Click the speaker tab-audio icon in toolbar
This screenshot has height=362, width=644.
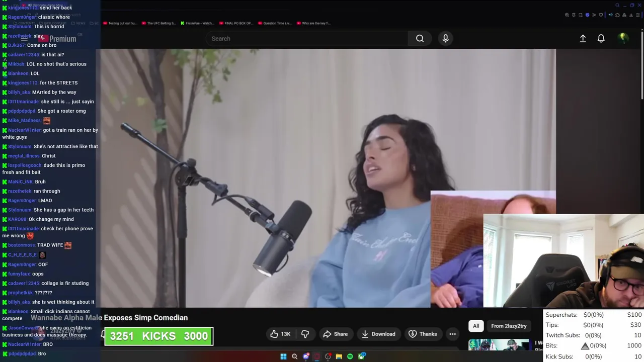pos(611,15)
